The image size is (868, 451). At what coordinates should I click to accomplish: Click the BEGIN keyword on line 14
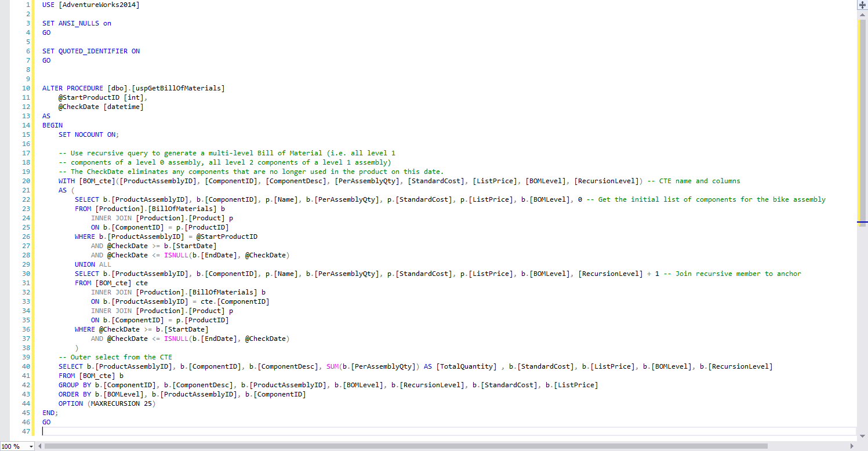pyautogui.click(x=52, y=125)
